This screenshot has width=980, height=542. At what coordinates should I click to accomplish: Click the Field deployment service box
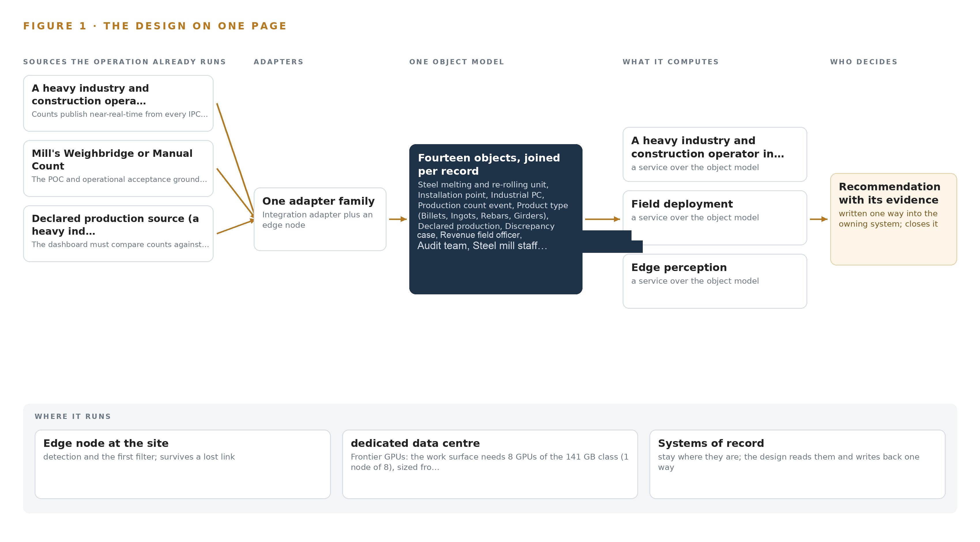[x=715, y=218]
